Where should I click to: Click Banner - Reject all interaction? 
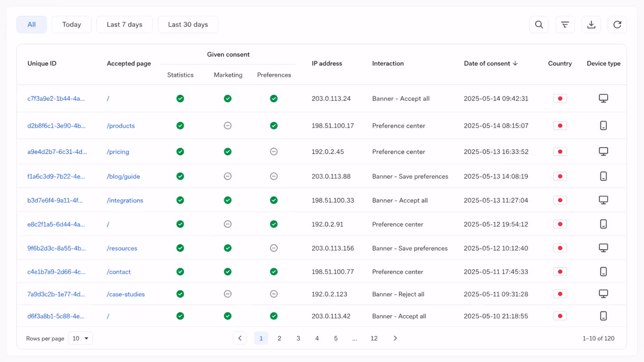(x=398, y=294)
